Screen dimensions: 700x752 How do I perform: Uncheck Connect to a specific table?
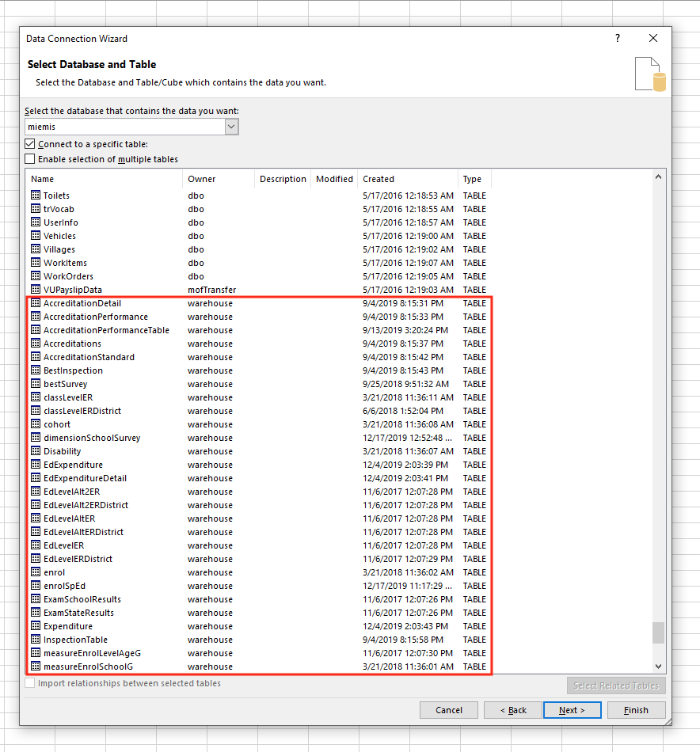(x=30, y=144)
